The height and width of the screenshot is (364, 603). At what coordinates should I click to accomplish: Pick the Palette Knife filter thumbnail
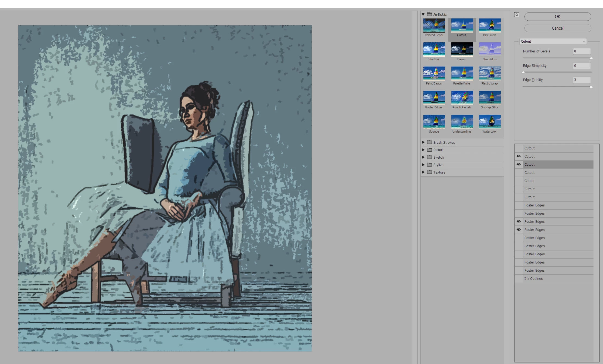click(462, 74)
